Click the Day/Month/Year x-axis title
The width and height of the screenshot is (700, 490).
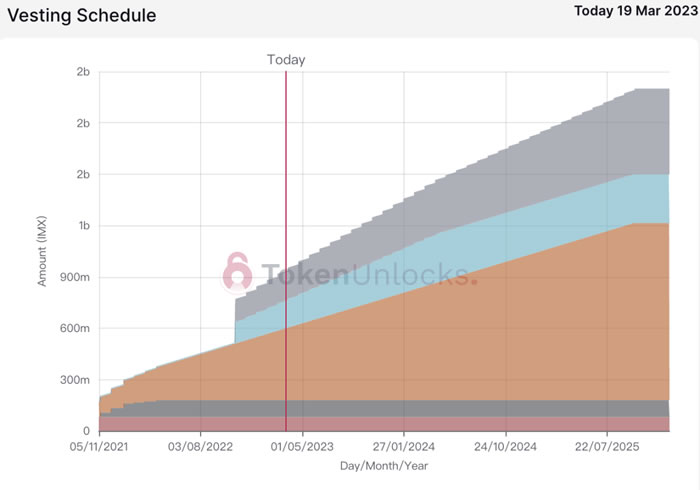[384, 466]
